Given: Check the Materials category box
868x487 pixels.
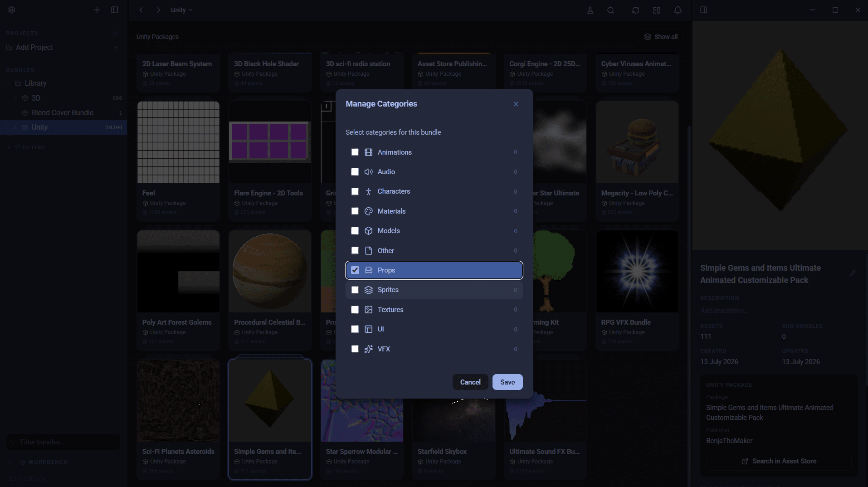Looking at the screenshot, I should pyautogui.click(x=355, y=211).
